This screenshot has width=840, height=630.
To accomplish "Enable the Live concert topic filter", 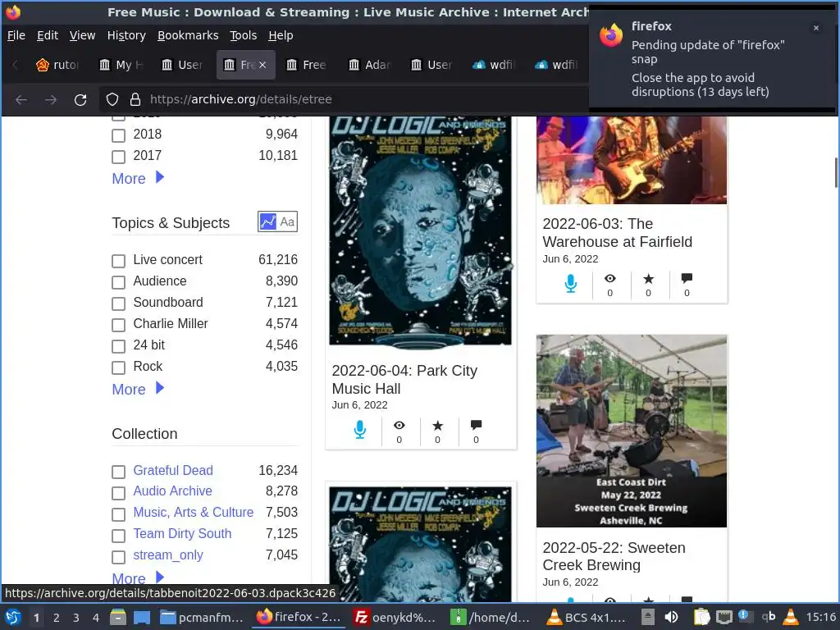I will point(118,261).
